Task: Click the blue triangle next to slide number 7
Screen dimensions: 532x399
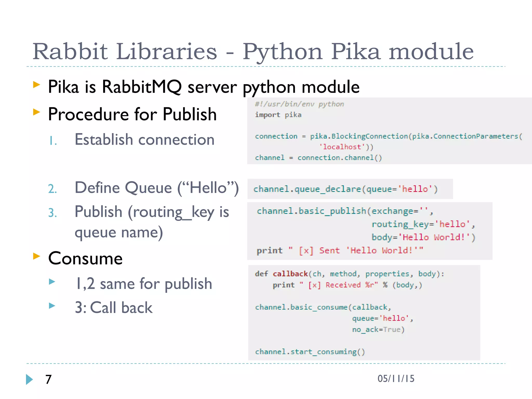Action: (29, 379)
